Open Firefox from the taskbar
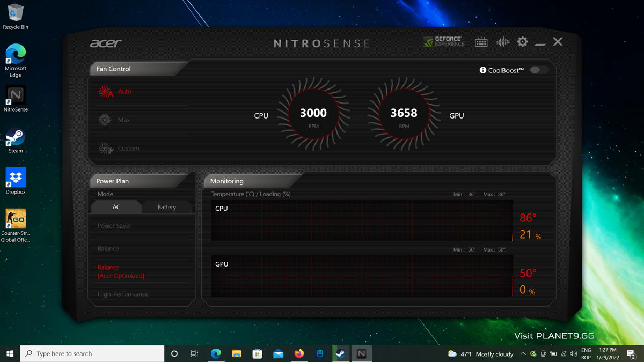This screenshot has height=362, width=644. [x=299, y=353]
